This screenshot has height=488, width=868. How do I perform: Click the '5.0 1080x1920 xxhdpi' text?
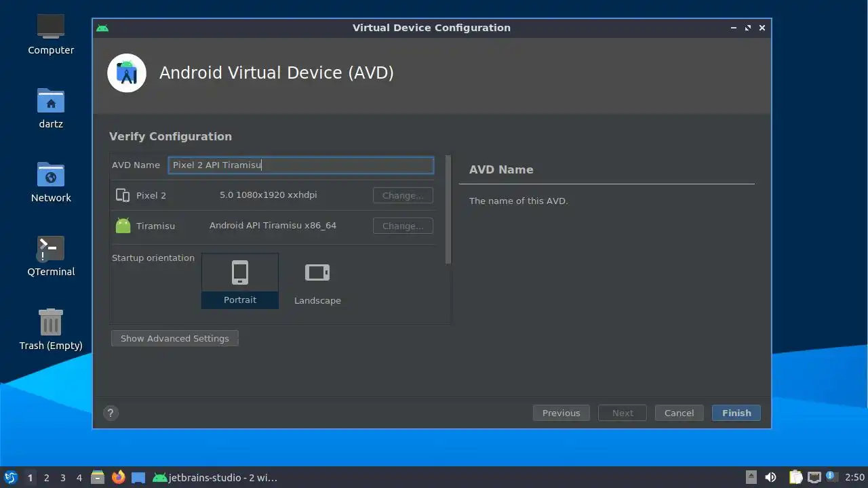click(x=269, y=195)
